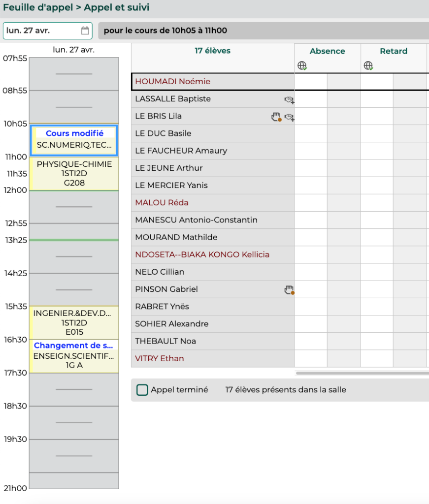429x504 pixels.
Task: Click the handshake icon beside LE BRIS Lila
Action: 289,117
